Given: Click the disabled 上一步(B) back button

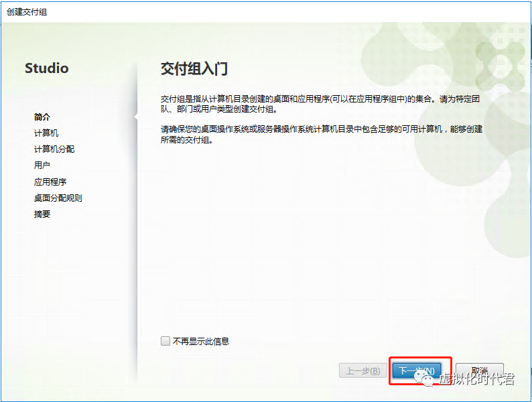Looking at the screenshot, I should click(x=362, y=371).
